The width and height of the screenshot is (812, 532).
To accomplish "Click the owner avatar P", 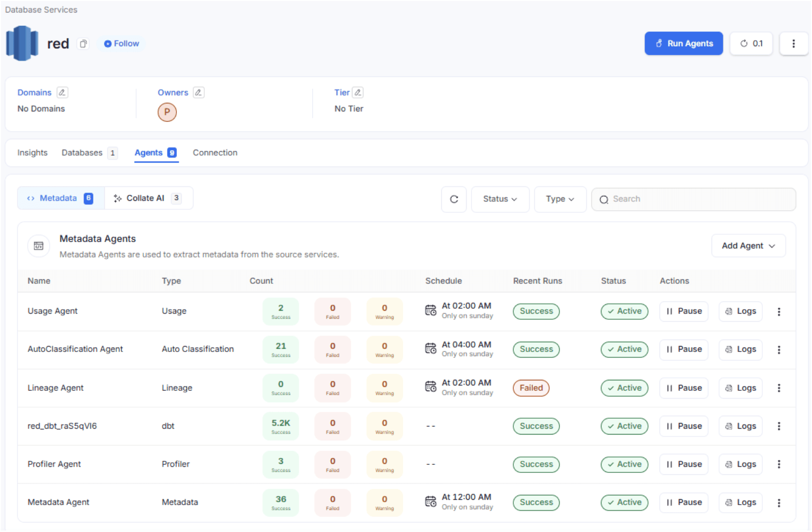I will pyautogui.click(x=167, y=112).
